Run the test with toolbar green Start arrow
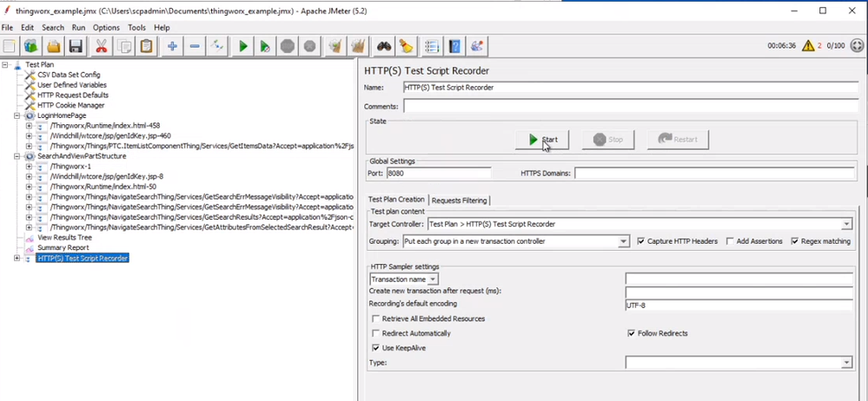868x401 pixels. (x=243, y=47)
